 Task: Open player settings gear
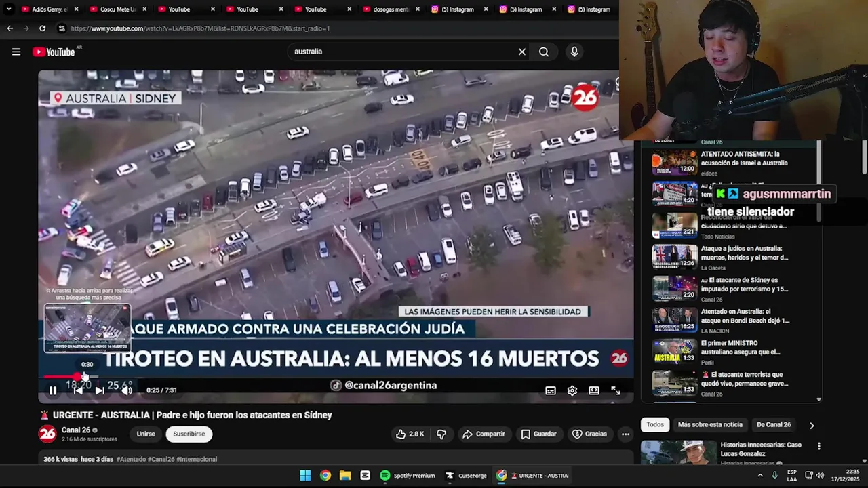pos(572,390)
